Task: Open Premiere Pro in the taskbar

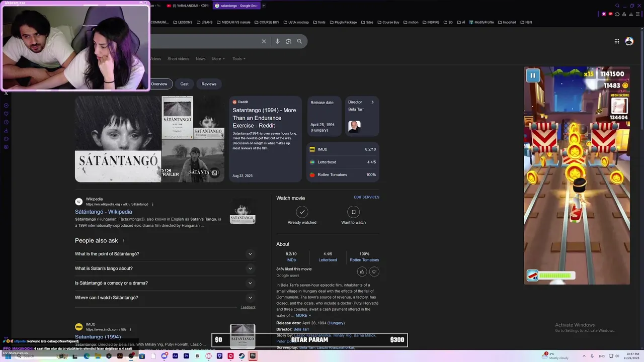Action: (186, 356)
